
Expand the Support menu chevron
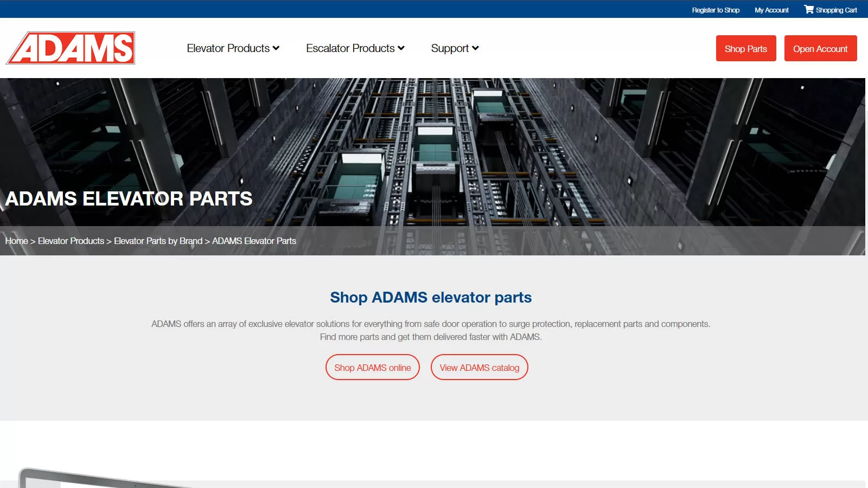point(475,48)
